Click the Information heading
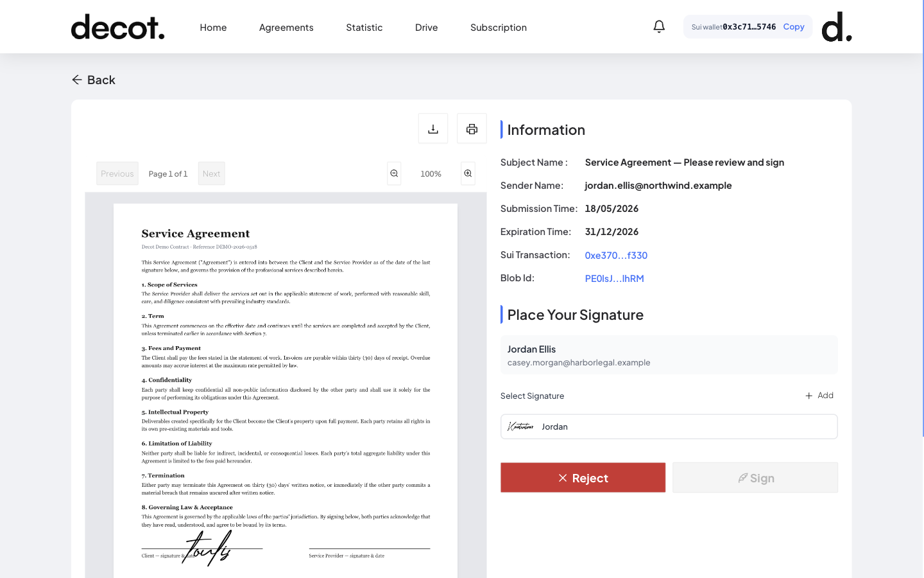The height and width of the screenshot is (578, 924). 546,130
